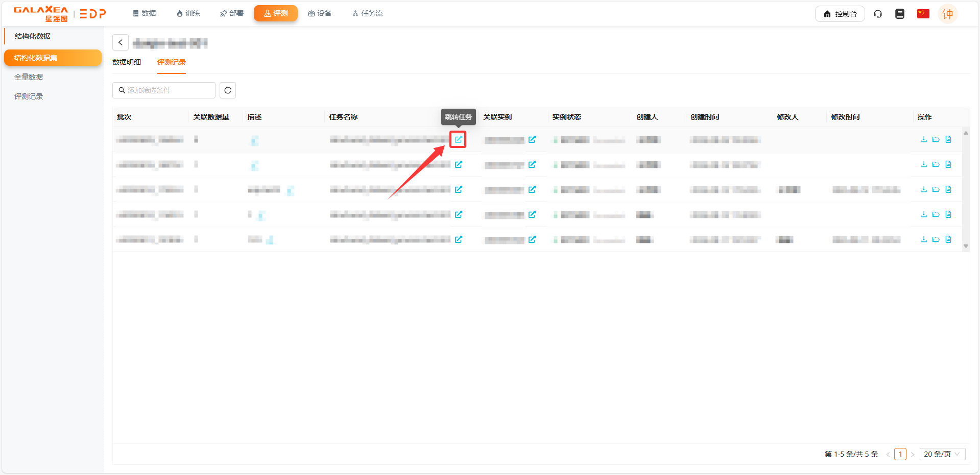Go to page 1 in pagination

tap(900, 454)
